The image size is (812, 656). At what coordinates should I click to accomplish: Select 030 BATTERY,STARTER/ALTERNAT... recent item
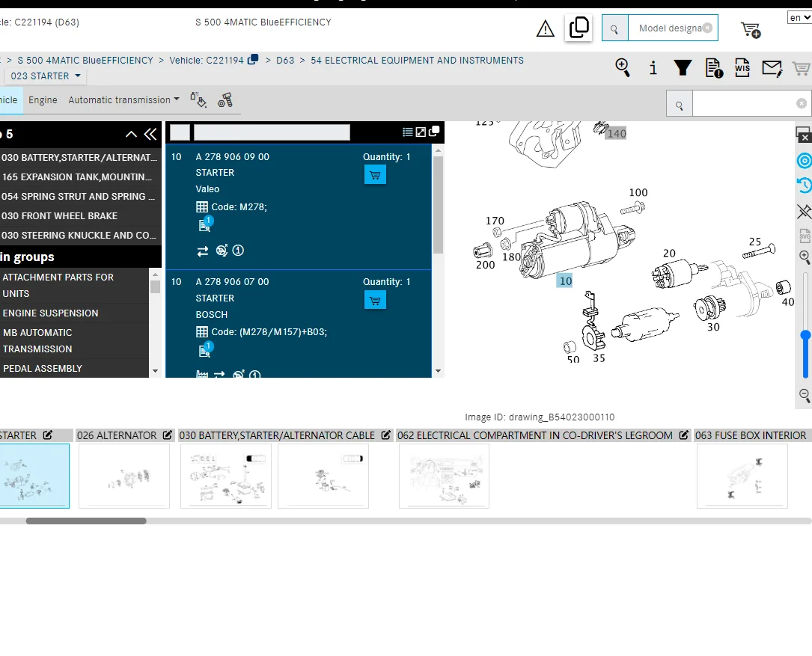(x=79, y=157)
